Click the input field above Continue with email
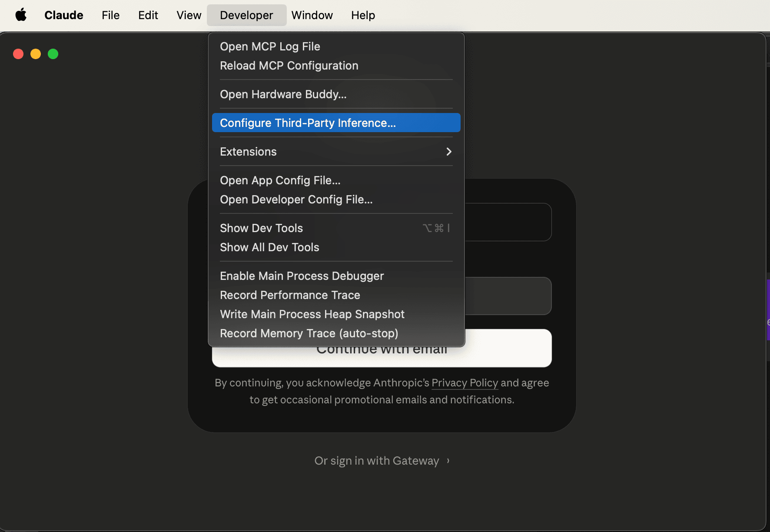 point(508,296)
